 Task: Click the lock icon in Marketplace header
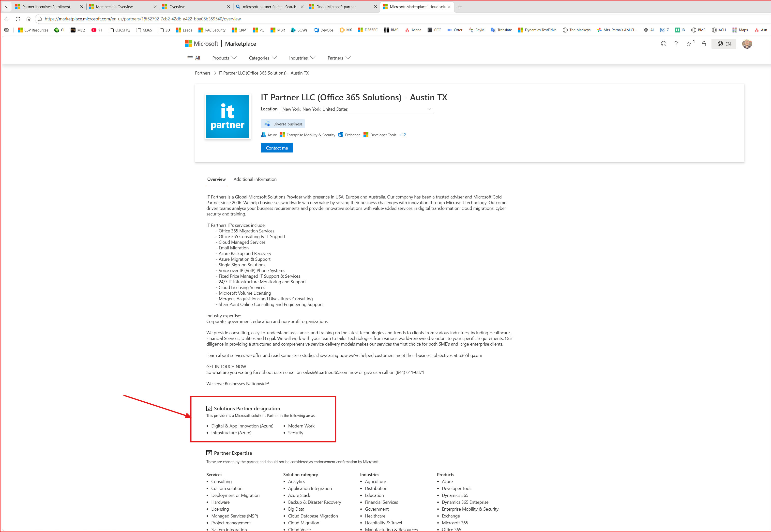coord(704,44)
